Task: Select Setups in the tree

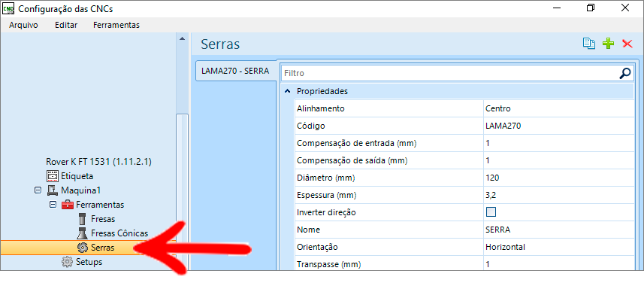Action: point(89,262)
